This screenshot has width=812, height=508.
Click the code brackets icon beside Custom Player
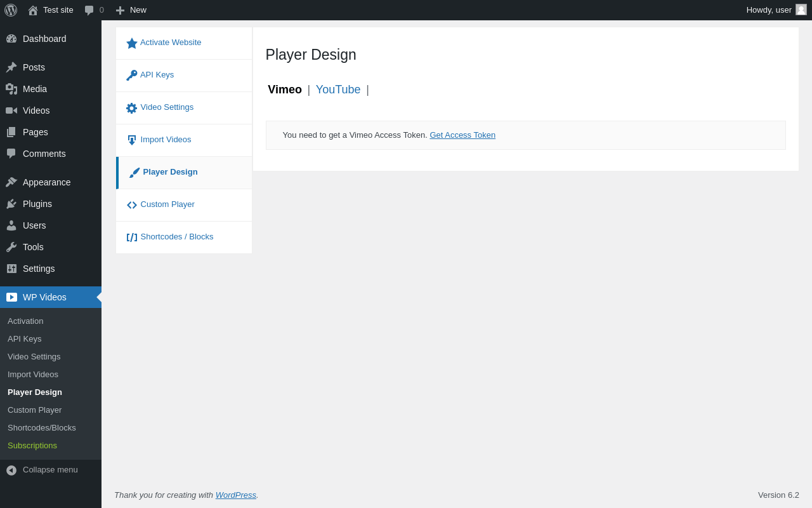pos(132,205)
